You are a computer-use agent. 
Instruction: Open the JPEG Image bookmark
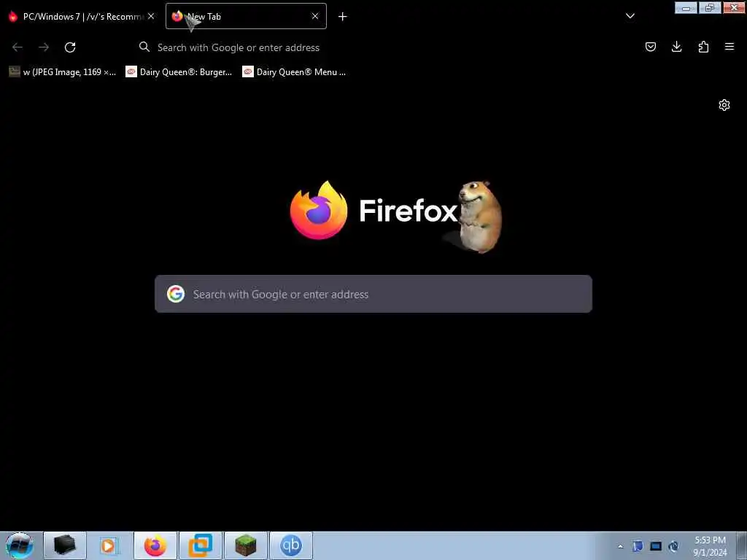[x=63, y=72]
